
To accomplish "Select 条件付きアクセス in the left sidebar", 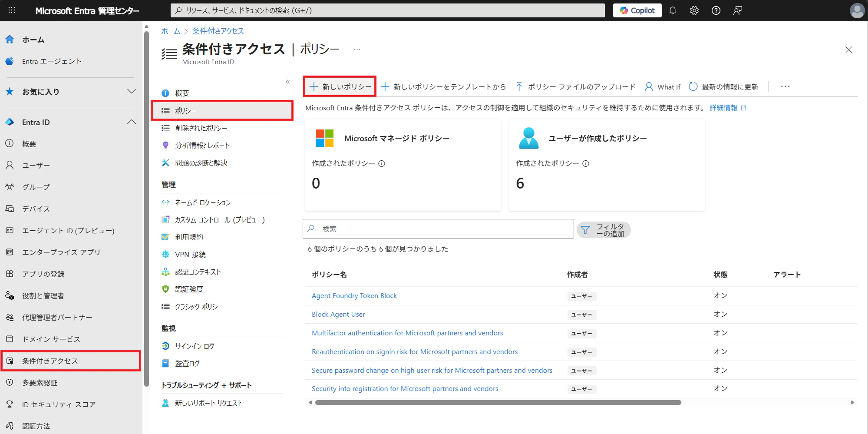I will (x=71, y=361).
